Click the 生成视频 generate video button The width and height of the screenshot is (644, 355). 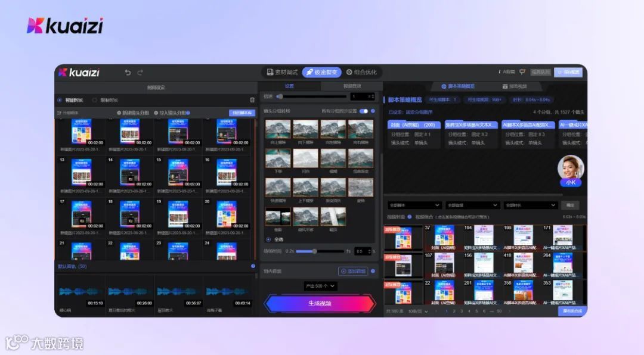click(x=320, y=303)
